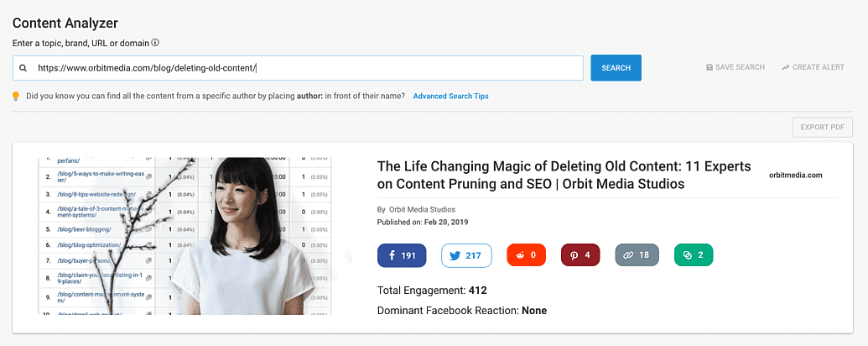This screenshot has height=346, width=868.
Task: Click the 'Enter a topic, brand, URL or domain' label
Action: 81,43
